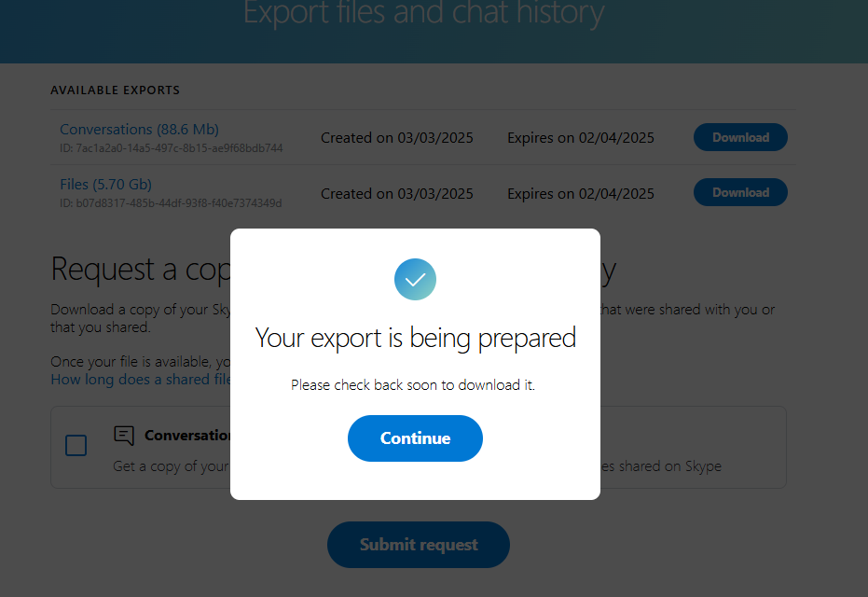Click the chat bubble icon beside Conversations
The image size is (868, 597).
click(x=124, y=436)
